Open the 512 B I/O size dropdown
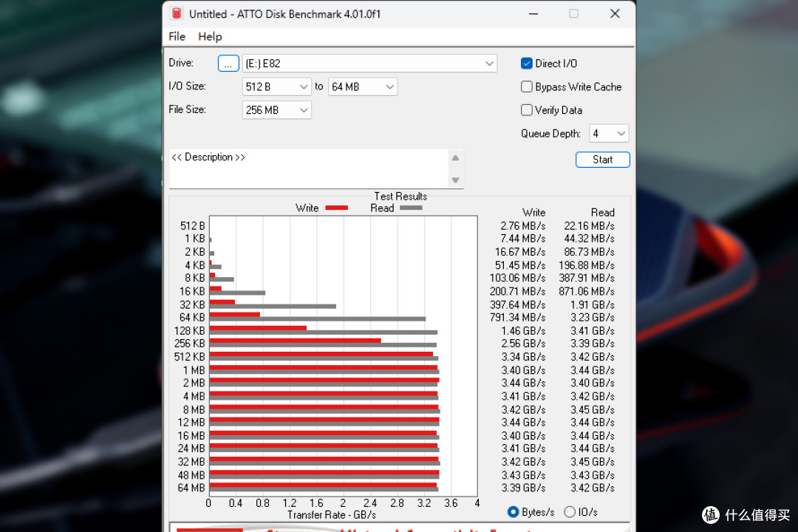The image size is (798, 532). pyautogui.click(x=276, y=87)
